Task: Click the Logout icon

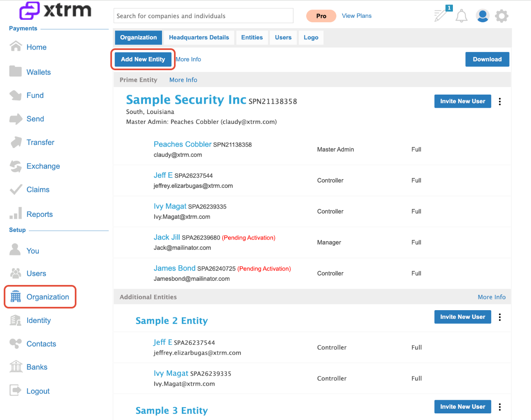Action: tap(15, 390)
